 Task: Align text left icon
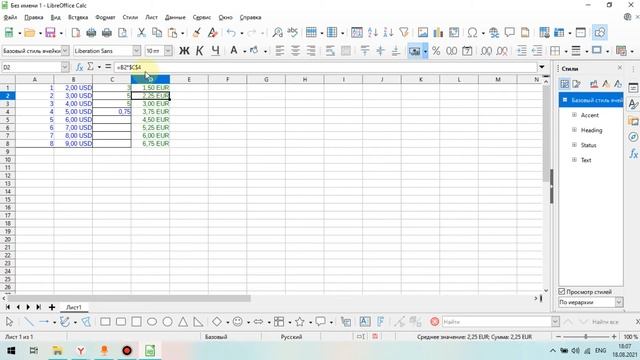280,51
